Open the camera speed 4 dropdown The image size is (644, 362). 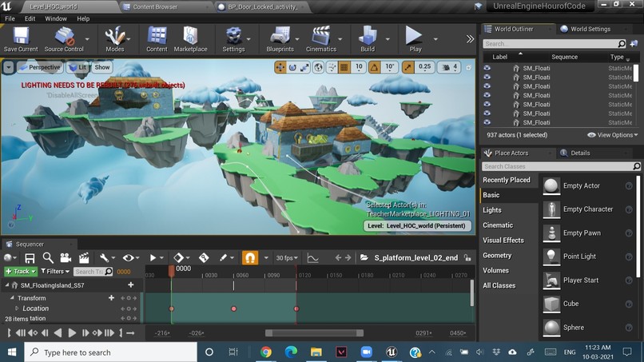450,67
